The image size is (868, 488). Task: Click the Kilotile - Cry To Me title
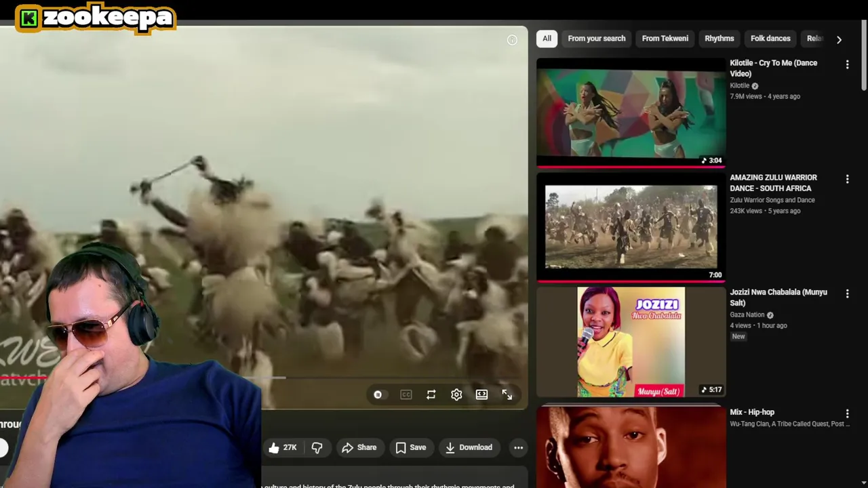773,68
